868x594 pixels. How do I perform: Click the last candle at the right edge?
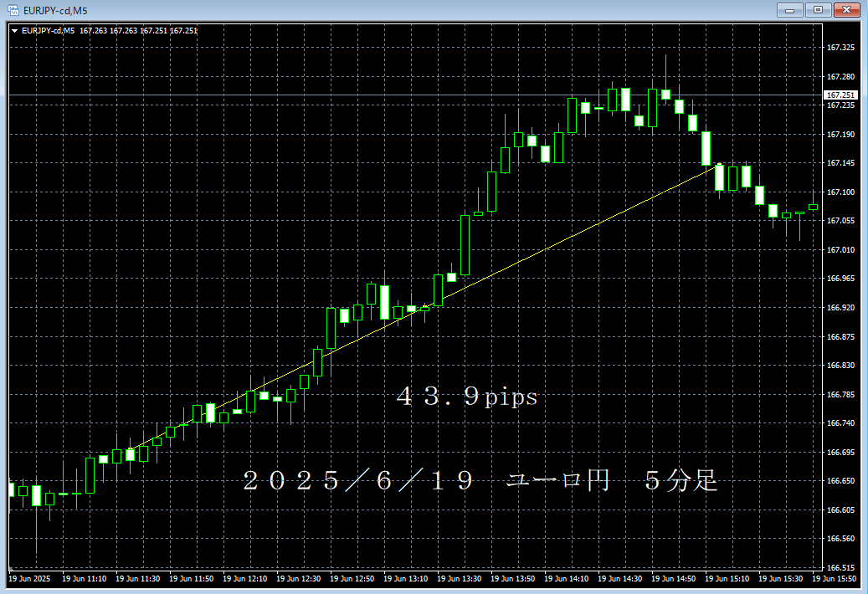click(813, 206)
